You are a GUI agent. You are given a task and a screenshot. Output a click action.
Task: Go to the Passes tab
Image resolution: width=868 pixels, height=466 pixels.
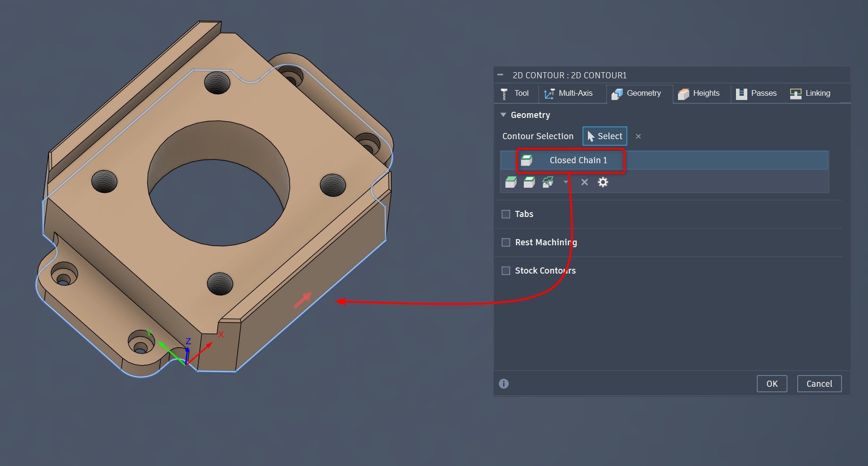757,93
